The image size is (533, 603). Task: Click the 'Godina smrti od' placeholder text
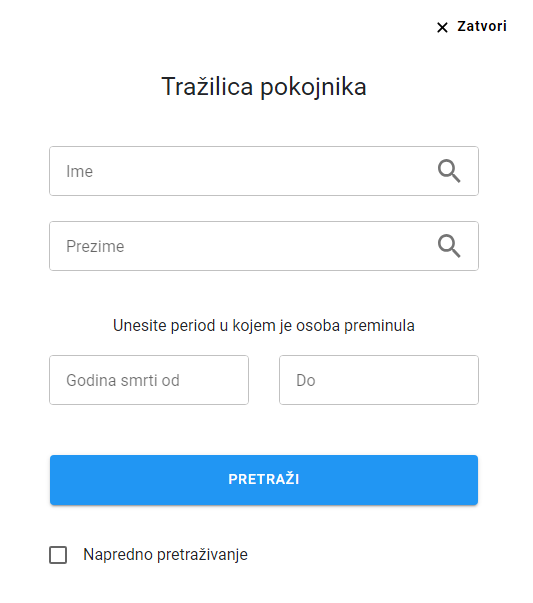coord(123,380)
